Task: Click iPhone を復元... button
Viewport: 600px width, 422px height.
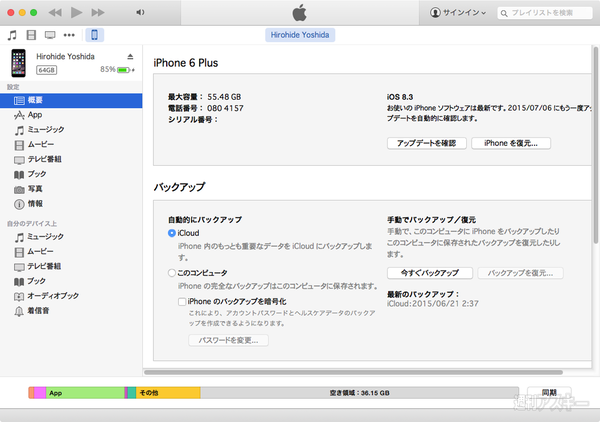Action: tap(511, 143)
